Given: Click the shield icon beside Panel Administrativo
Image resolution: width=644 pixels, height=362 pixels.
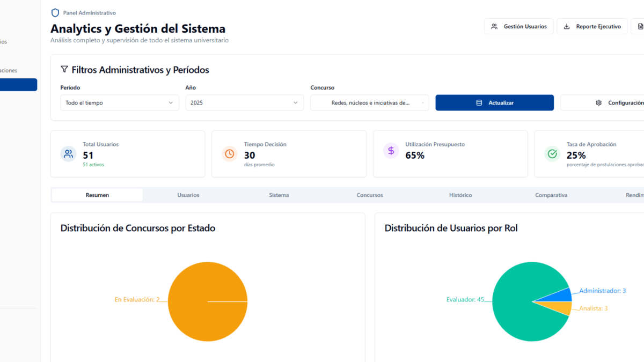Looking at the screenshot, I should [55, 13].
